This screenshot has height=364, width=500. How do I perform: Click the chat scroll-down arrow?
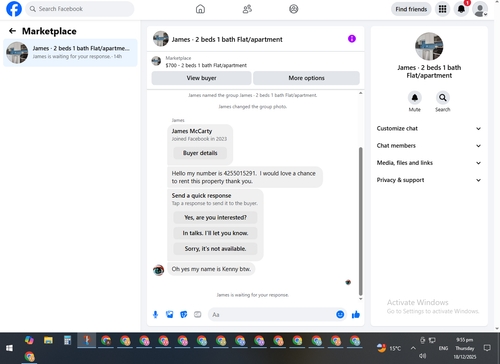click(x=360, y=299)
